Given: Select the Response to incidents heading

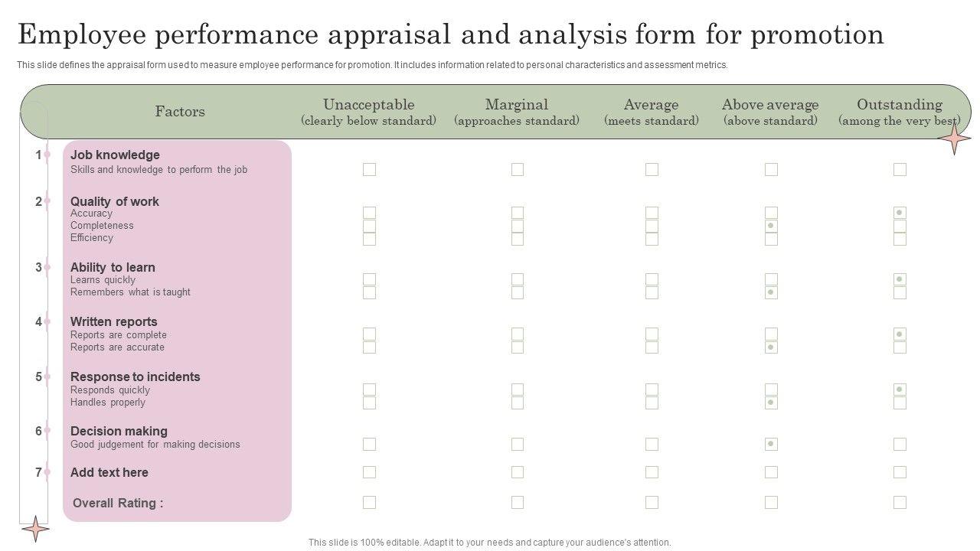Looking at the screenshot, I should pos(135,377).
